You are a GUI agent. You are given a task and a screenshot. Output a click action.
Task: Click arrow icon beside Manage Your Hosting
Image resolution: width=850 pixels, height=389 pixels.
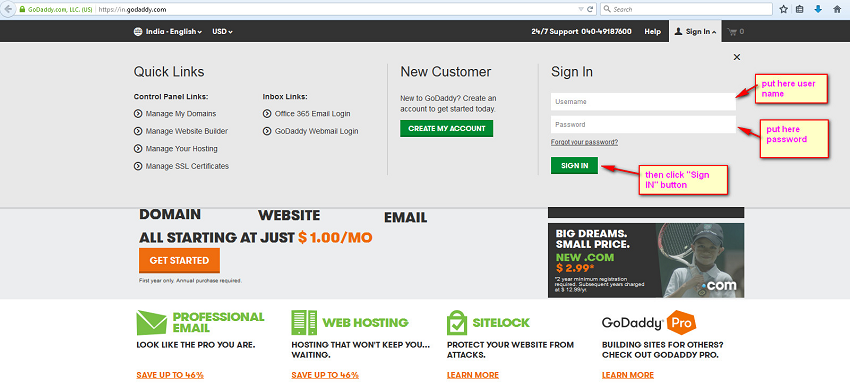coord(138,148)
